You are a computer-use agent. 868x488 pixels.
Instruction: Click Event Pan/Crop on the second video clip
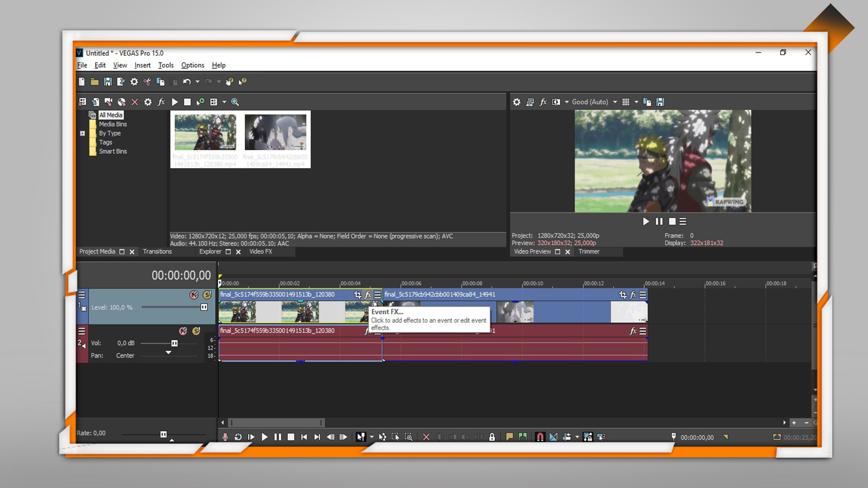[623, 295]
